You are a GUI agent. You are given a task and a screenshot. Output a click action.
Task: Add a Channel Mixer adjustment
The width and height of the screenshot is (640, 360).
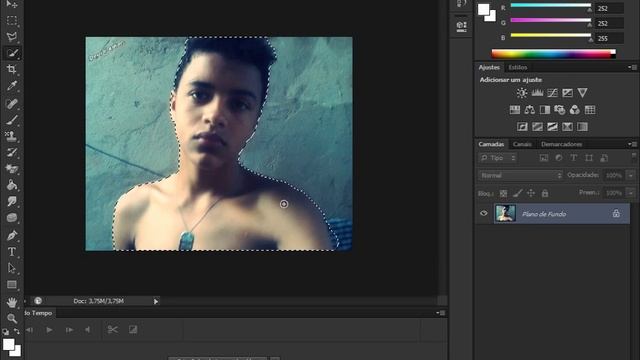coord(575,110)
